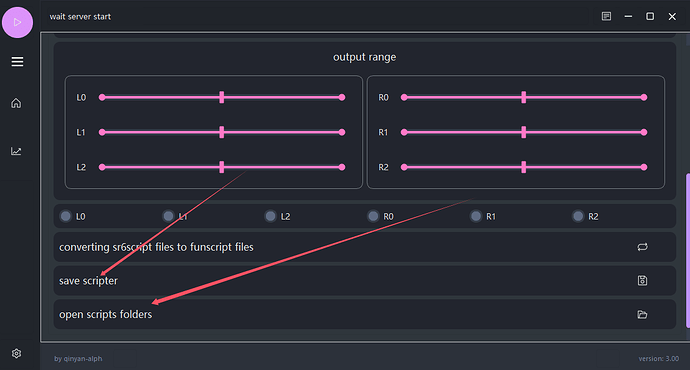The height and width of the screenshot is (370, 690).
Task: Go to the home page icon
Action: [16, 103]
